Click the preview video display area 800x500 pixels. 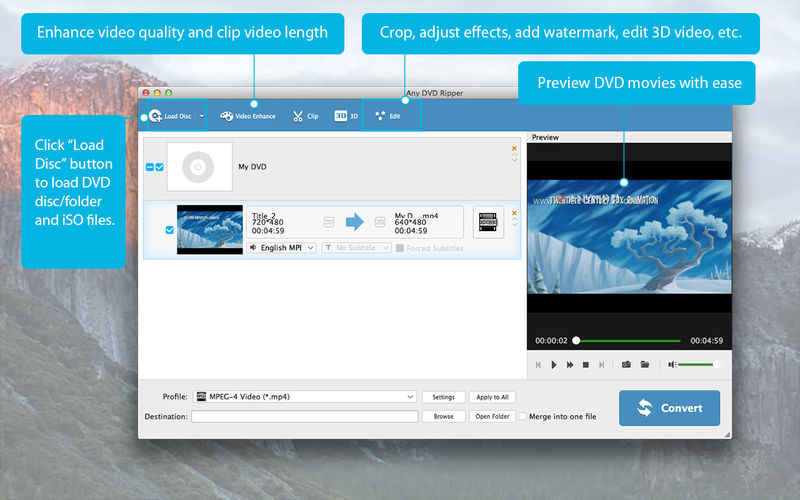629,237
